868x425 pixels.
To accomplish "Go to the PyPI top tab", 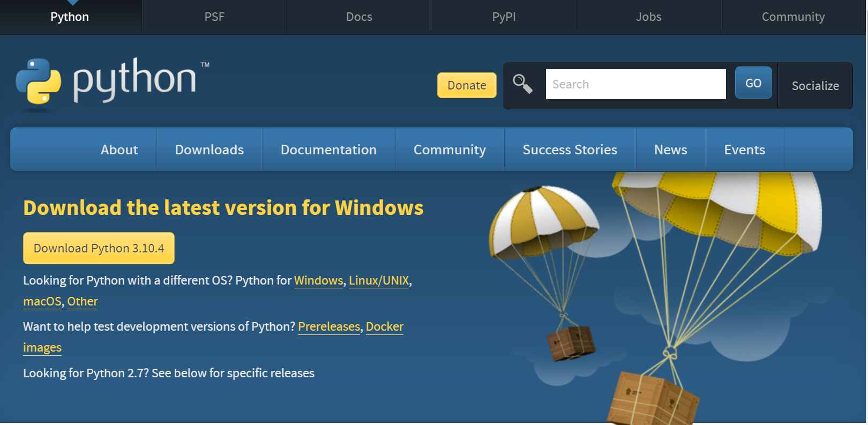I will click(x=504, y=17).
